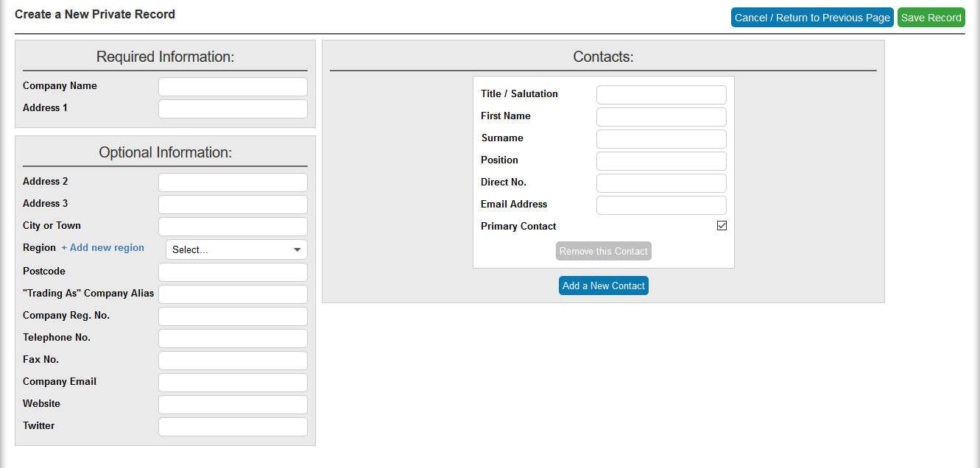
Task: Click the Trading As Company Alias field
Action: tap(233, 294)
